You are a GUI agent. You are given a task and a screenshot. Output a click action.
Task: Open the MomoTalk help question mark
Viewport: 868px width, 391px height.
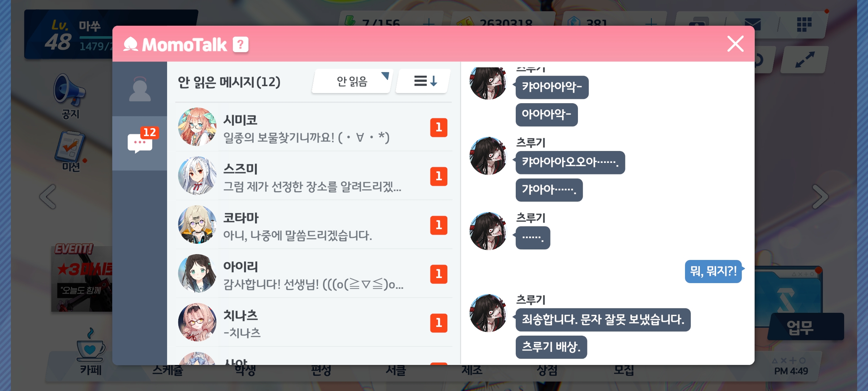point(241,45)
